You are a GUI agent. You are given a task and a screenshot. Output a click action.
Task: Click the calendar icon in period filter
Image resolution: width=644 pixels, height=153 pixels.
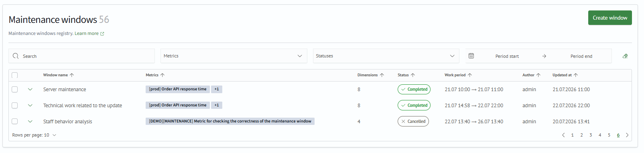[x=471, y=56]
